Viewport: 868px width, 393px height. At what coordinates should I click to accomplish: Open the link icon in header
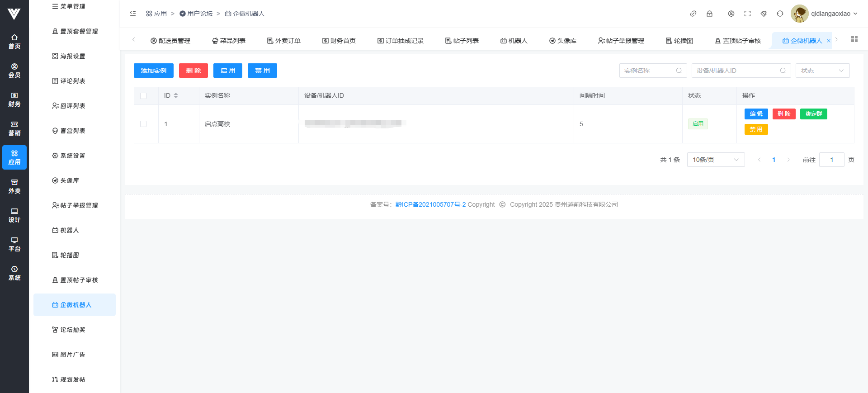tap(693, 14)
